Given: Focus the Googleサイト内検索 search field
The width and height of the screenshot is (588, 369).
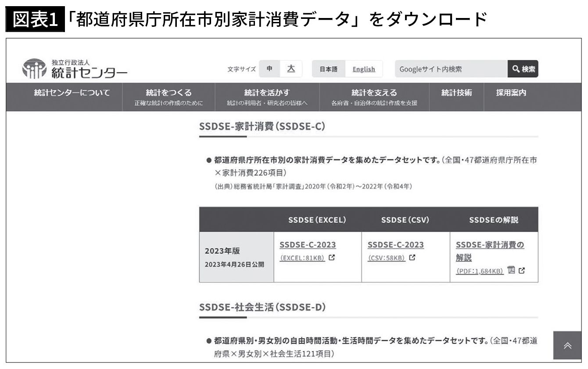Looking at the screenshot, I should pos(451,69).
